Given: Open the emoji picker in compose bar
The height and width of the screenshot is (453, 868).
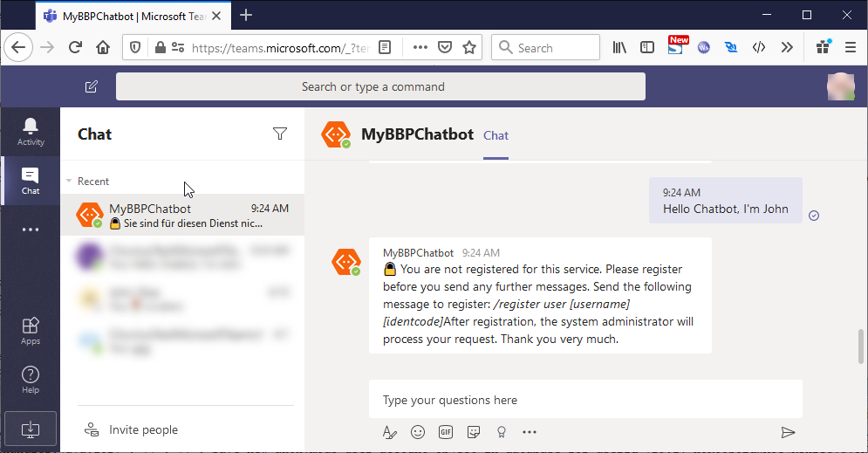Looking at the screenshot, I should pos(418,432).
